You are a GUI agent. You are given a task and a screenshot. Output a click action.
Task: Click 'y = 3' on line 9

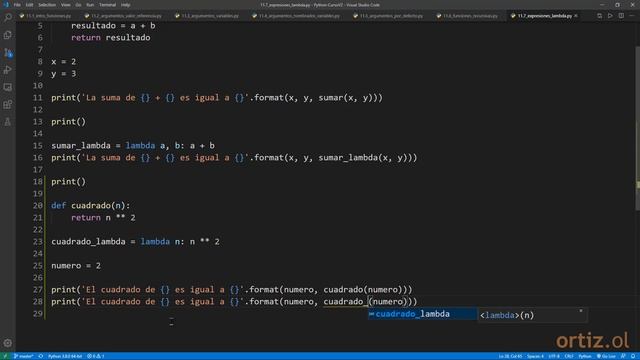tap(64, 74)
